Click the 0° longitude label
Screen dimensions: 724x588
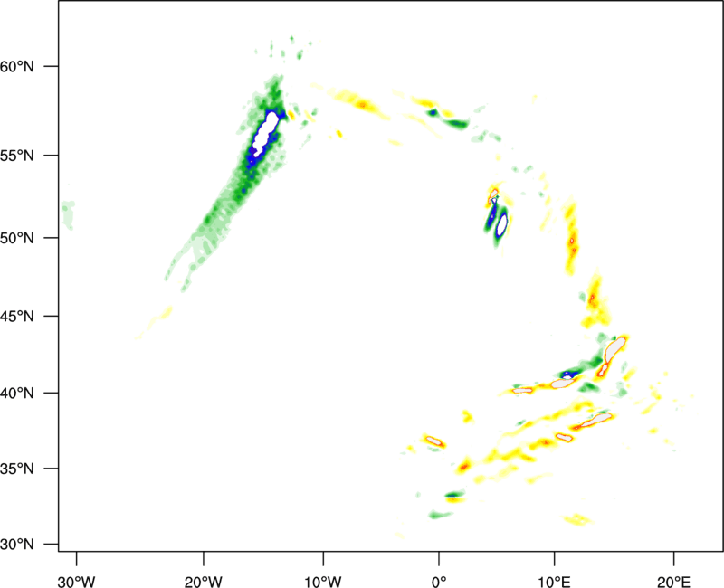(439, 582)
